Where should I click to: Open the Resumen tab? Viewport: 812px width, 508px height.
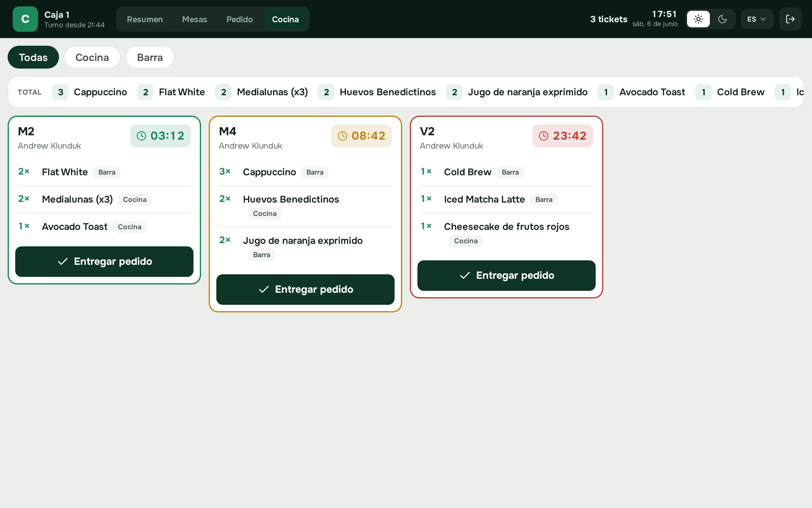point(145,19)
